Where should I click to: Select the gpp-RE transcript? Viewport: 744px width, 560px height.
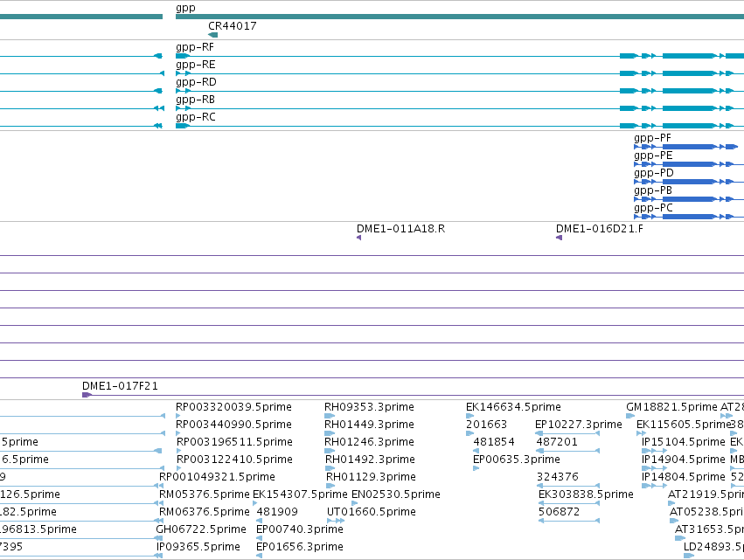(196, 65)
